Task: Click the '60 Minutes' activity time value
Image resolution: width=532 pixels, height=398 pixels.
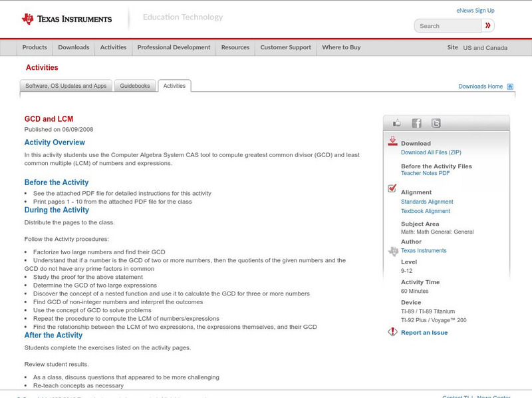Action: click(x=414, y=292)
